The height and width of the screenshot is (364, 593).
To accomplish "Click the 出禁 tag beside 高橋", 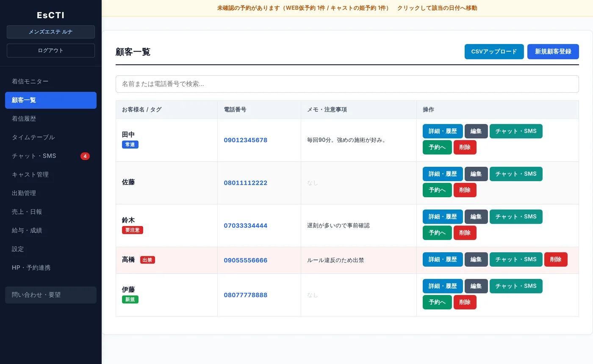I will pyautogui.click(x=147, y=260).
